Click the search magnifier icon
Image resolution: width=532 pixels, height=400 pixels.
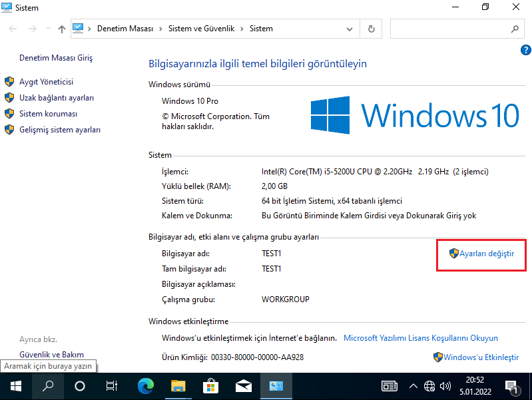coord(515,29)
